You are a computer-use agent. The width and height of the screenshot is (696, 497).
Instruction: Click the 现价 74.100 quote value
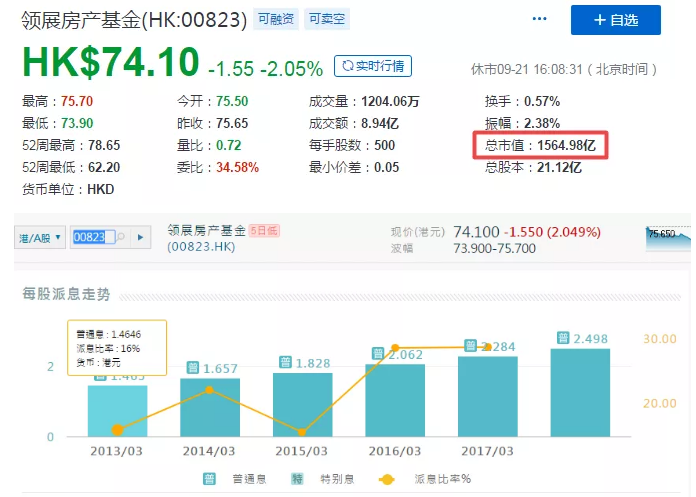[x=476, y=232]
